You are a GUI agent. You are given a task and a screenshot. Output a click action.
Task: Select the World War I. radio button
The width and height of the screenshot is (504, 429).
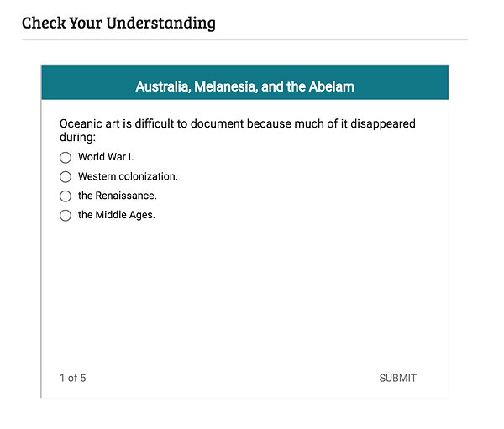point(66,157)
